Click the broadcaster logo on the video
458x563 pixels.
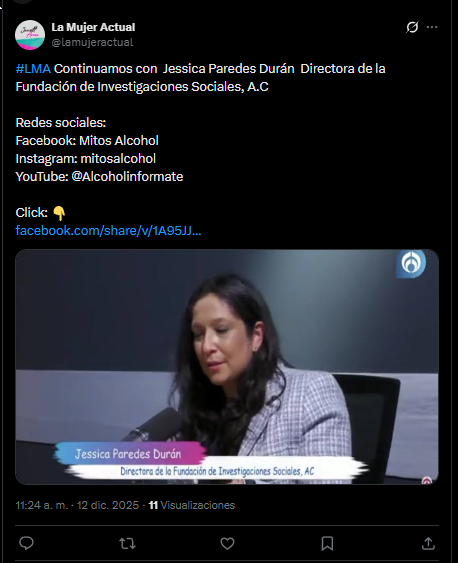pos(411,264)
